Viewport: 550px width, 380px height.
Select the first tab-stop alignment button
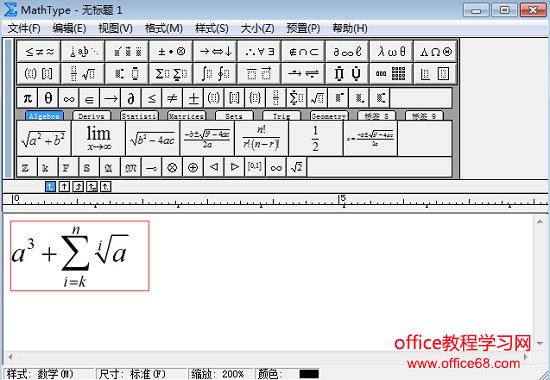tap(51, 187)
